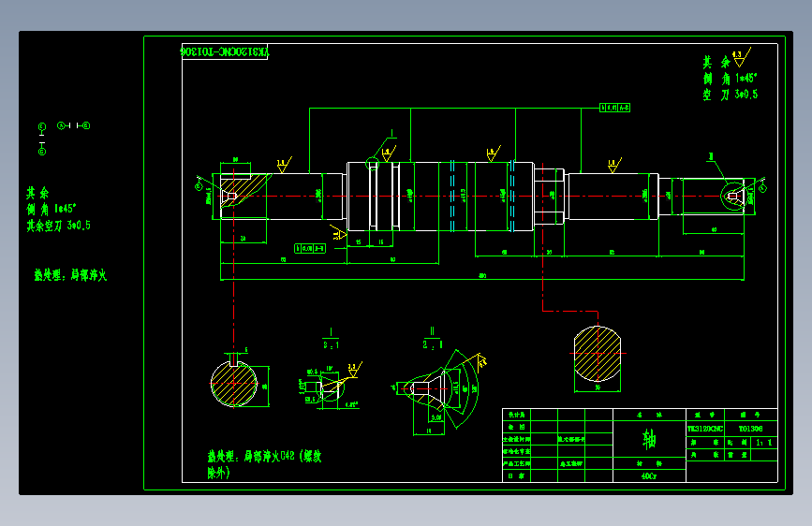Image resolution: width=812 pixels, height=526 pixels.
Task: Click the overall length dimension line of the shaft
Action: (482, 280)
